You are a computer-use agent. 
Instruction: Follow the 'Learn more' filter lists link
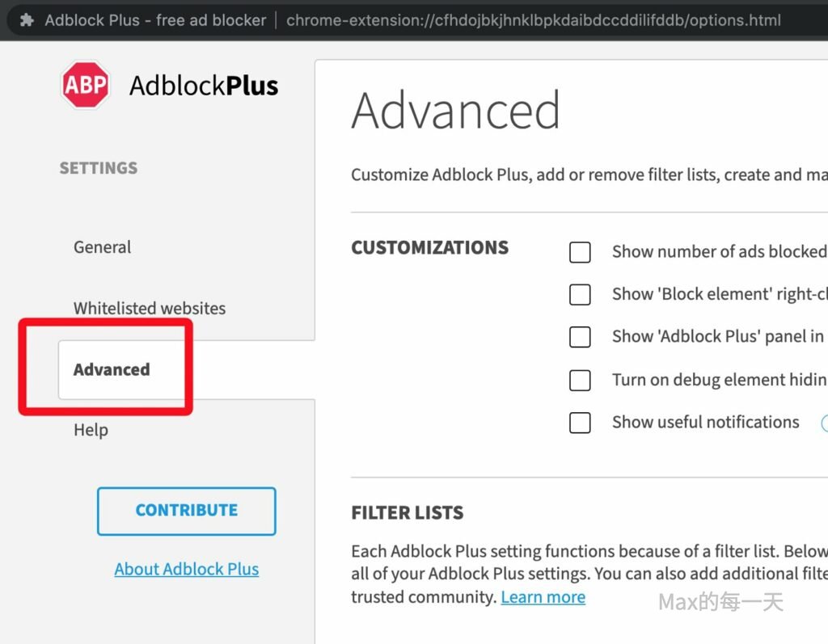pos(543,597)
